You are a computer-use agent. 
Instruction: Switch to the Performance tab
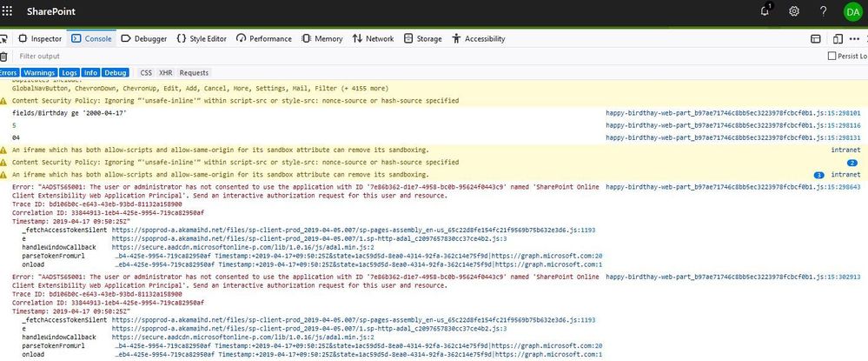(x=264, y=39)
